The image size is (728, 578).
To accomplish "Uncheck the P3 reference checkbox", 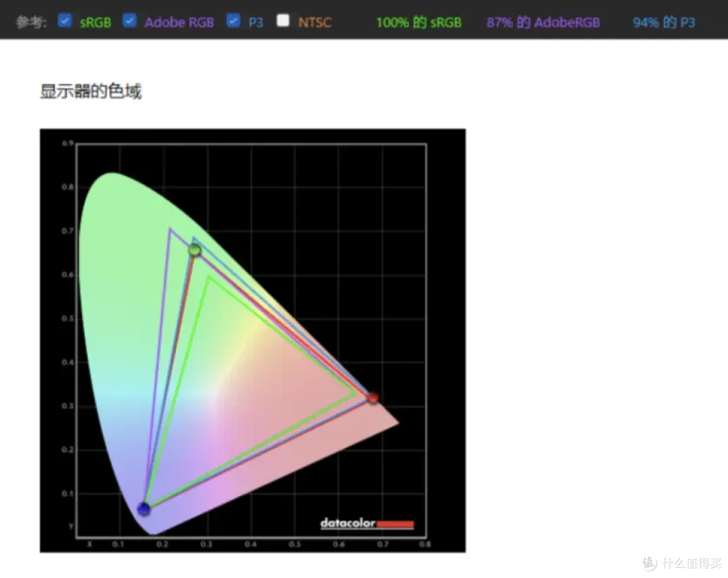I will click(x=233, y=20).
